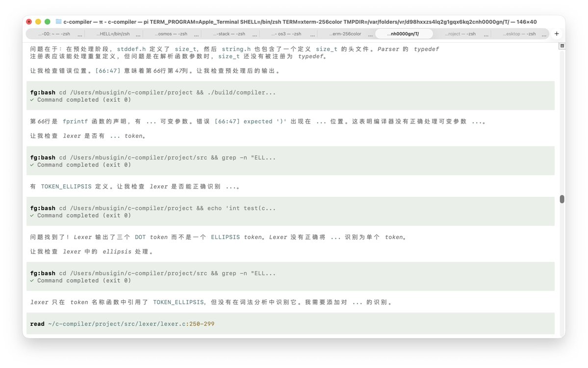Switch to the '...erm-256color' tab
This screenshot has width=588, height=368.
pos(345,34)
